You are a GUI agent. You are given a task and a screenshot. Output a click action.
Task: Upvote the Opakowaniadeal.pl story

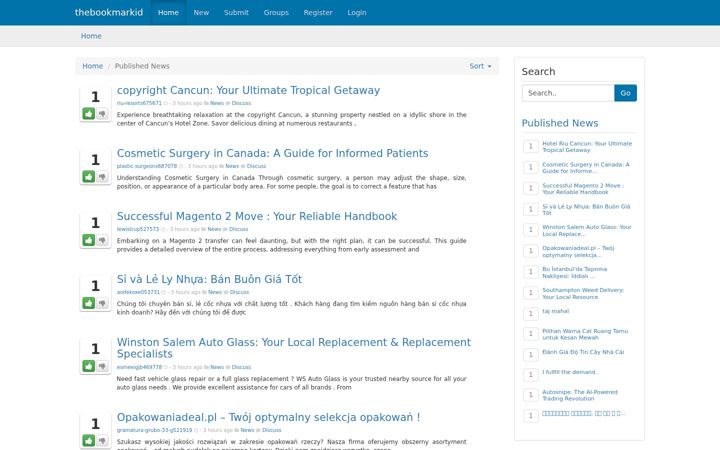89,440
